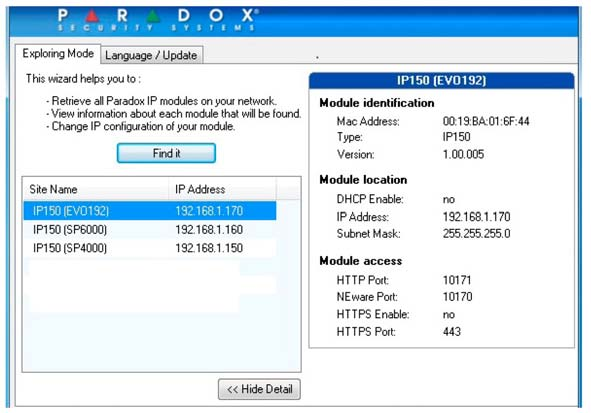Click the DHCP Enable value no

449,199
